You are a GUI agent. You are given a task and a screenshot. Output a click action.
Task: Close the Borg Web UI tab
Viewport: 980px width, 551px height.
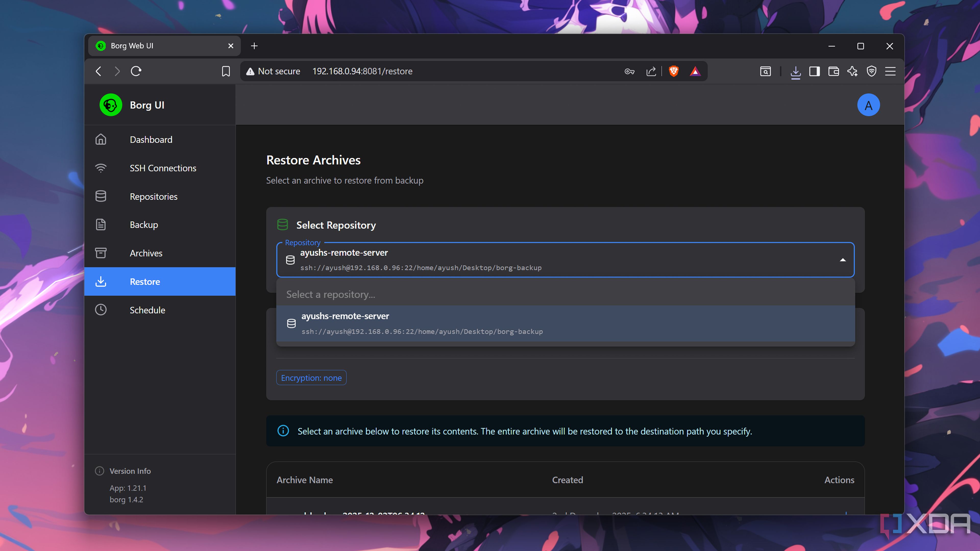[x=230, y=46]
